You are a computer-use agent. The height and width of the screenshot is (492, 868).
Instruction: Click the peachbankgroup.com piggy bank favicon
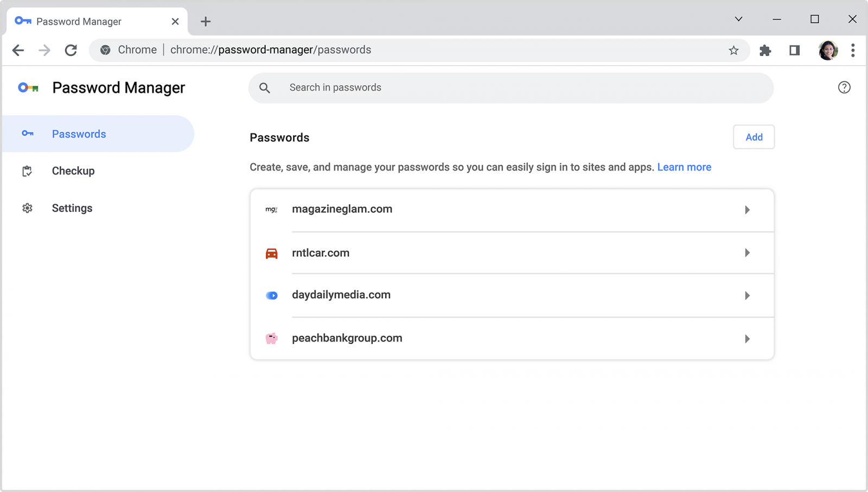272,338
